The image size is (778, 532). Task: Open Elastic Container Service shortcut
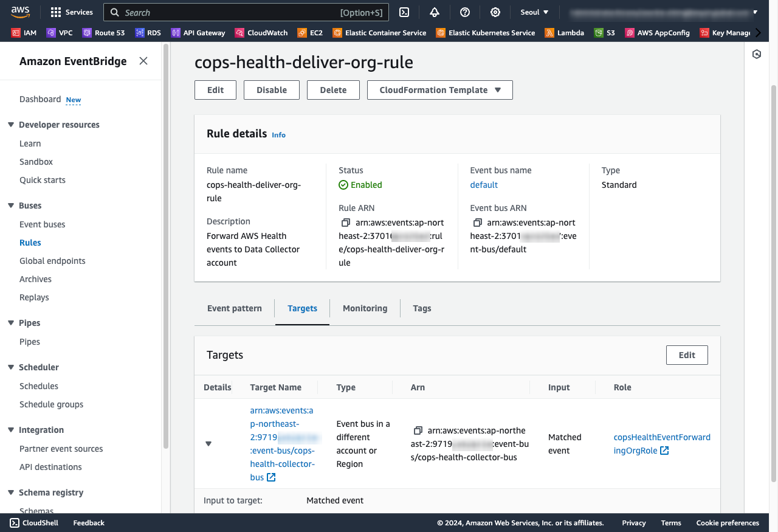pyautogui.click(x=380, y=33)
